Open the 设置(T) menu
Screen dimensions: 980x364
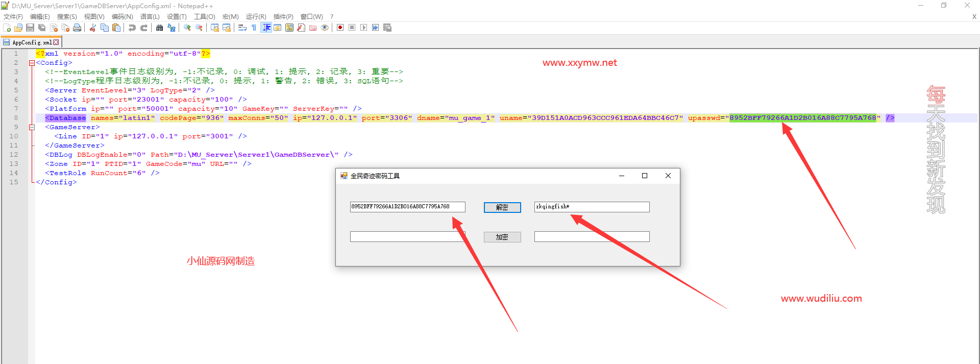[x=177, y=17]
